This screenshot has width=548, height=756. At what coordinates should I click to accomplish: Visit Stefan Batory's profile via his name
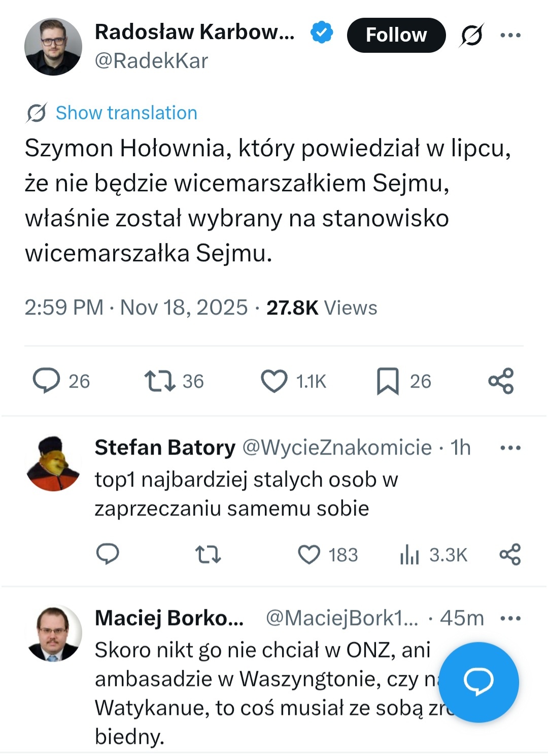(x=163, y=448)
